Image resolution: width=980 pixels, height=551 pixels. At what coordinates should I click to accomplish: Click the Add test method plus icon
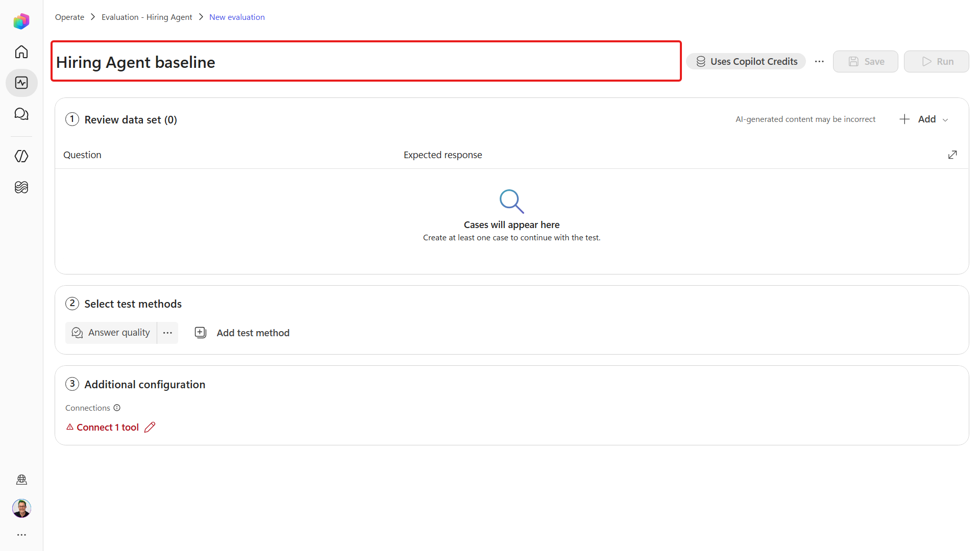click(201, 333)
